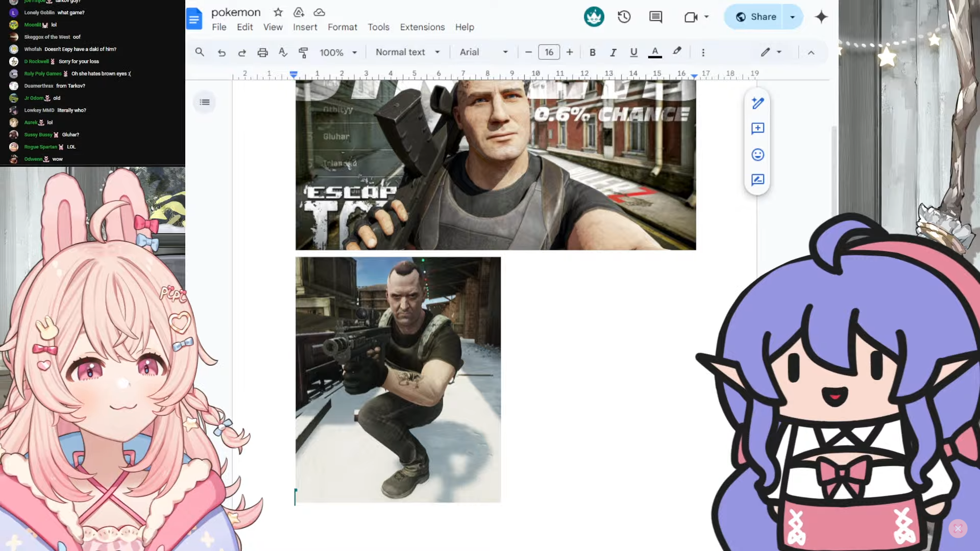Toggle bold formatting
The image size is (980, 551).
592,52
